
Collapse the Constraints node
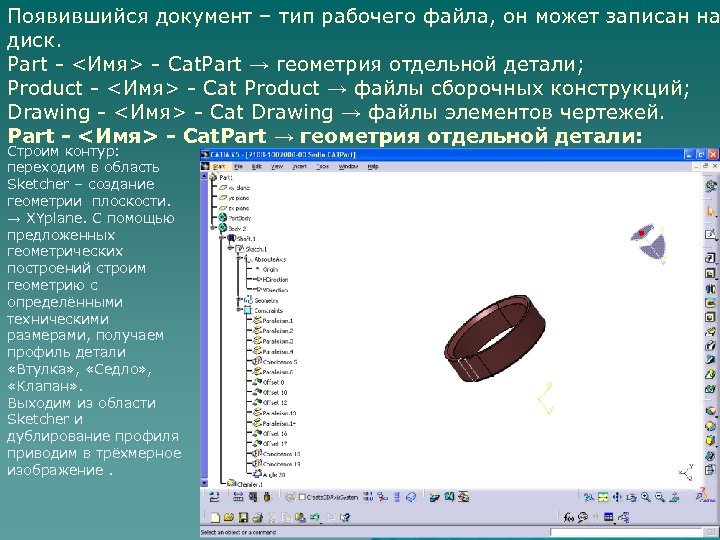pyautogui.click(x=239, y=310)
